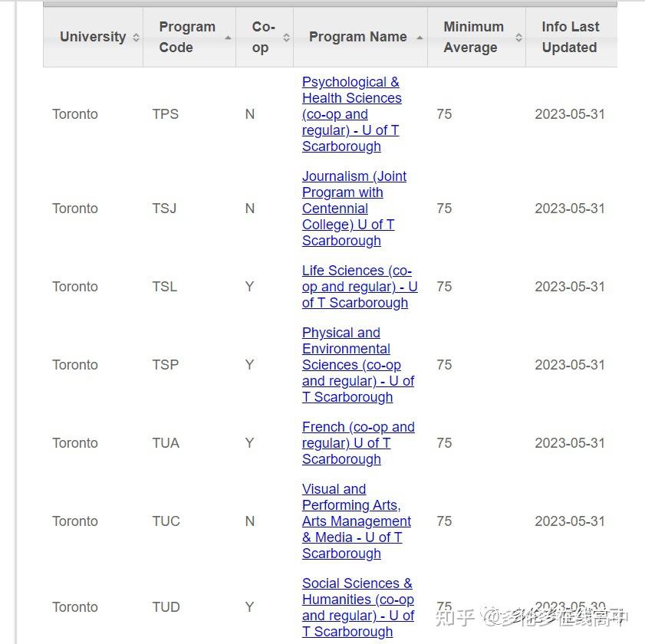This screenshot has width=645, height=644.
Task: Click the TSL row co-op Y value
Action: point(249,287)
